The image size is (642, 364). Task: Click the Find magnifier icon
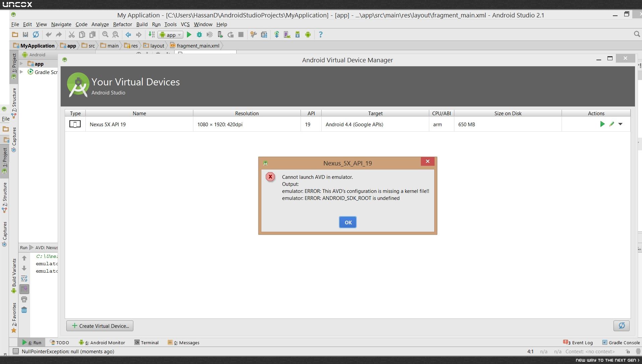click(x=105, y=34)
